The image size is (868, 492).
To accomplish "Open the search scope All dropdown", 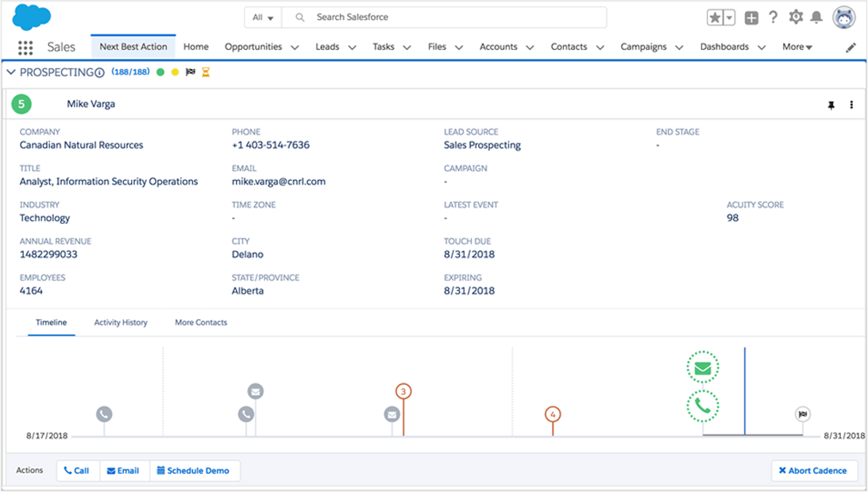I will tap(263, 17).
